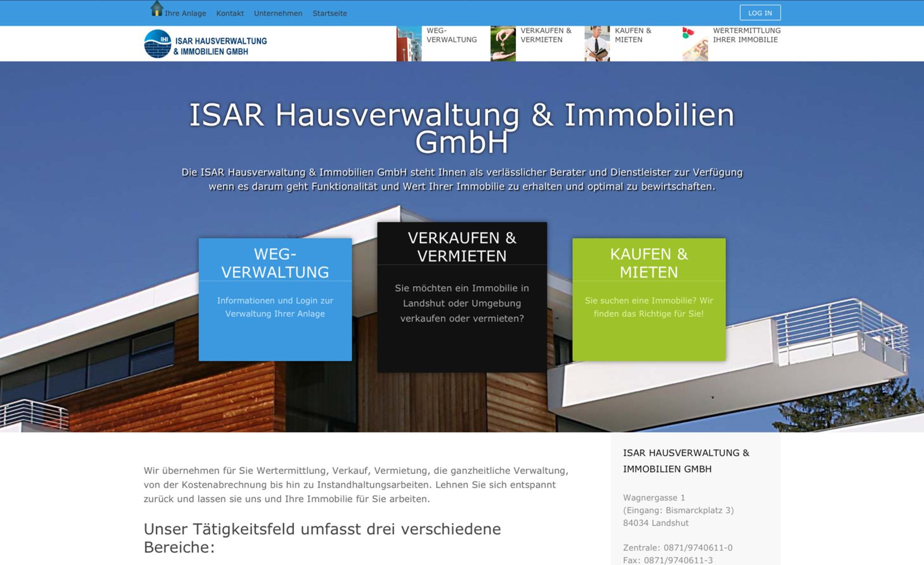The width and height of the screenshot is (924, 565).
Task: Click the green Kaufen & Mieten tile heading
Action: tap(649, 263)
